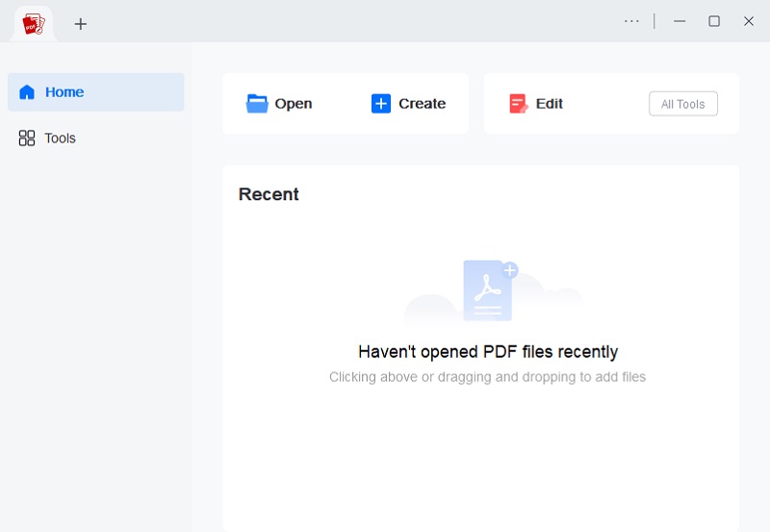Switch to the Tools sidebar section
The width and height of the screenshot is (770, 532).
[x=60, y=139]
